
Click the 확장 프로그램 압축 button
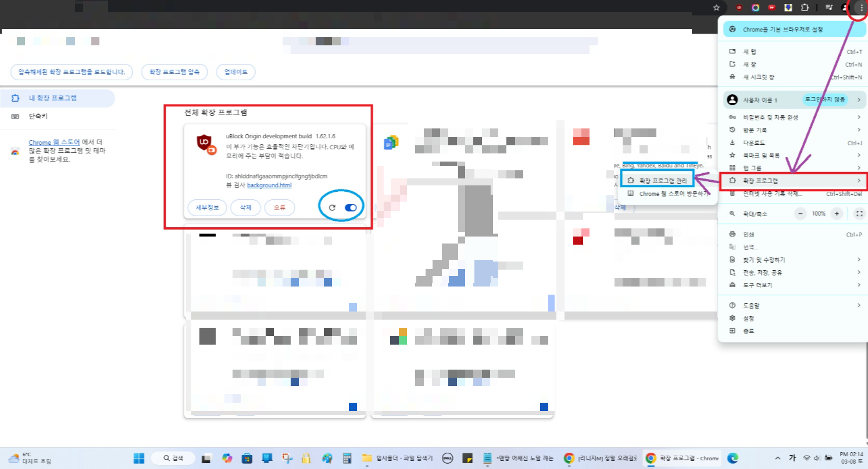click(174, 72)
